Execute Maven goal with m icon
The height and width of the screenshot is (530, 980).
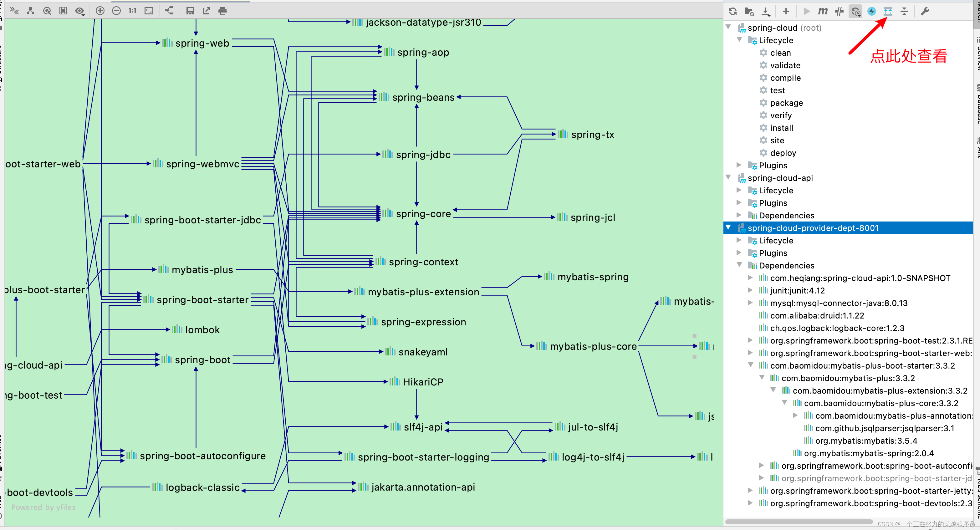(823, 11)
